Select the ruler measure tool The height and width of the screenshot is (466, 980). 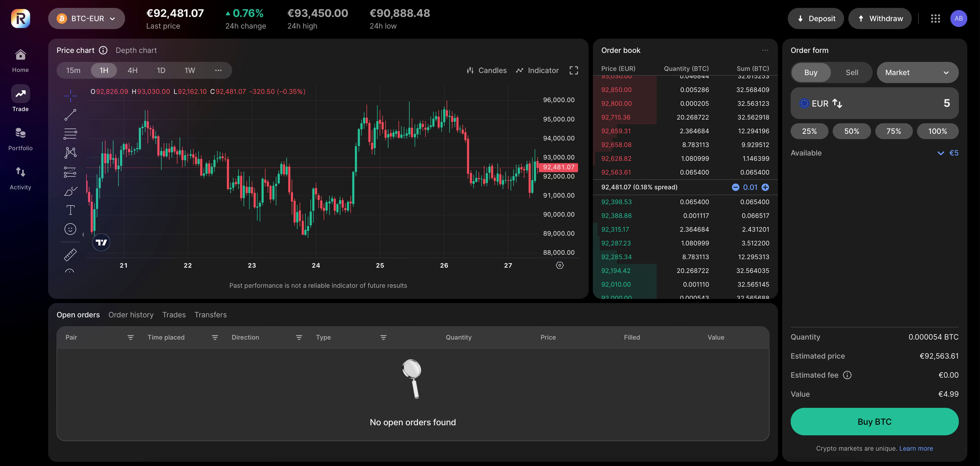[70, 254]
